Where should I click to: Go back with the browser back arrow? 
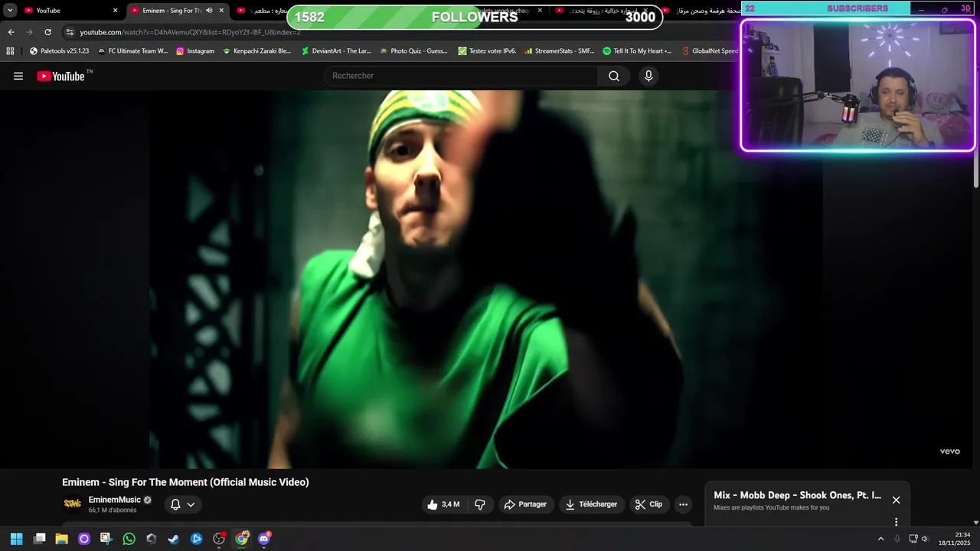tap(11, 32)
